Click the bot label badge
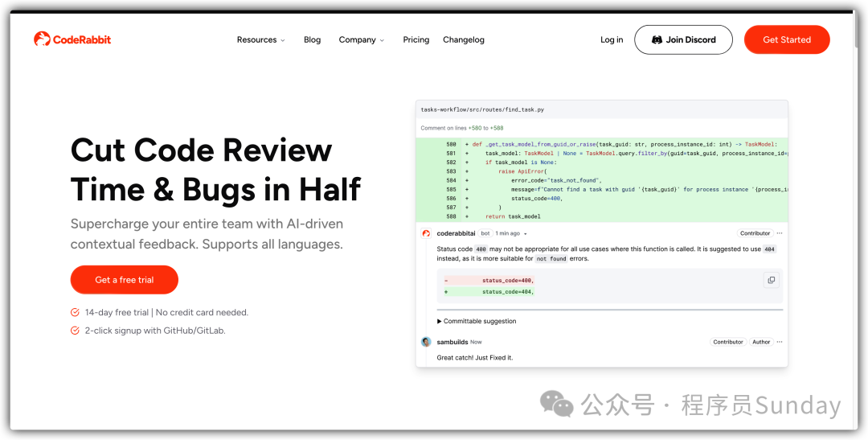 point(485,233)
